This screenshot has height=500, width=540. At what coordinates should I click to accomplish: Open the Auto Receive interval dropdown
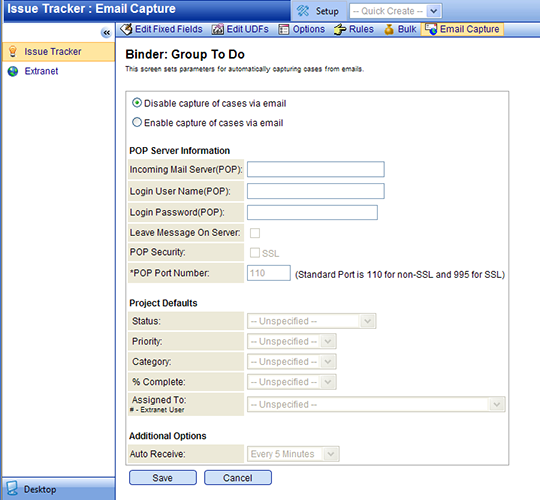coord(293,454)
